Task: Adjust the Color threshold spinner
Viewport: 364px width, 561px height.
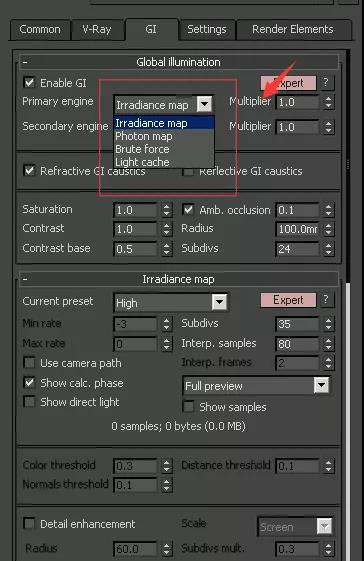Action: pos(166,466)
